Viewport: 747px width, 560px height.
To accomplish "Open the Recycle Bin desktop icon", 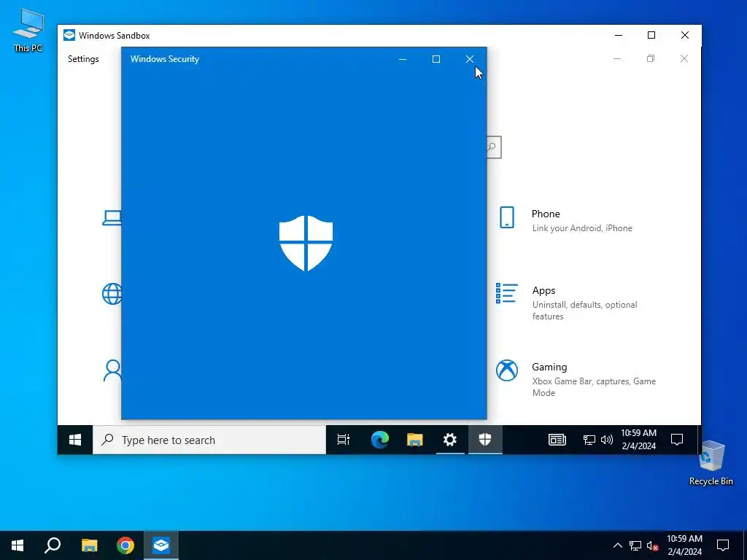I will click(711, 462).
